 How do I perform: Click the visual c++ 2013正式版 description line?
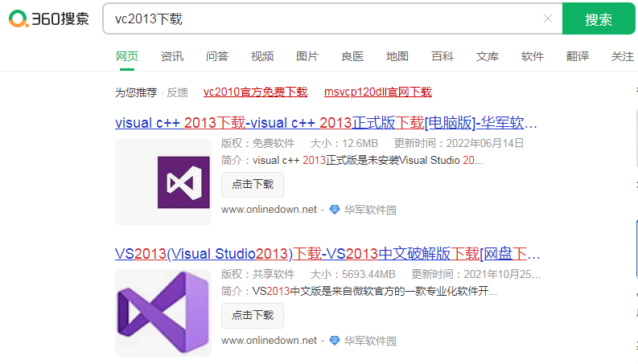tap(352, 161)
